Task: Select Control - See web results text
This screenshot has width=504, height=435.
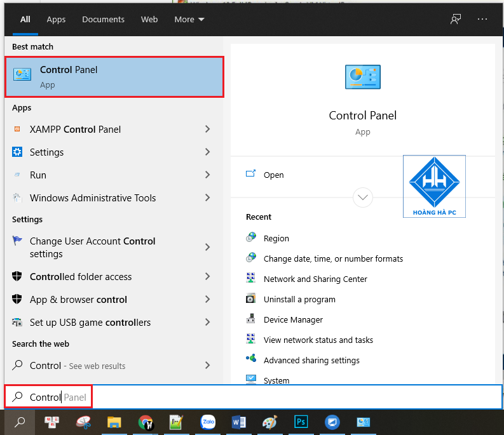Action: pos(78,366)
